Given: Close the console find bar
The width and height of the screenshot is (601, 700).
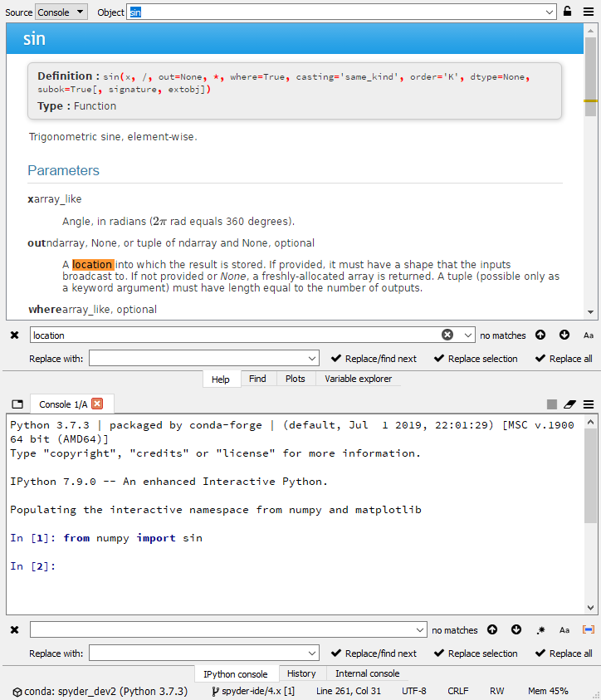Looking at the screenshot, I should (x=15, y=629).
